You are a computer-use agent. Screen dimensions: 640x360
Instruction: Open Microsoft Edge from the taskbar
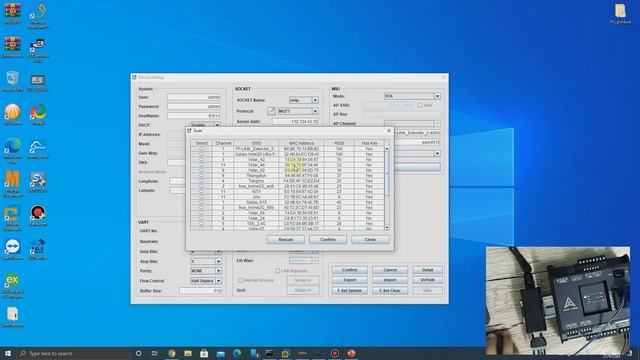click(237, 353)
